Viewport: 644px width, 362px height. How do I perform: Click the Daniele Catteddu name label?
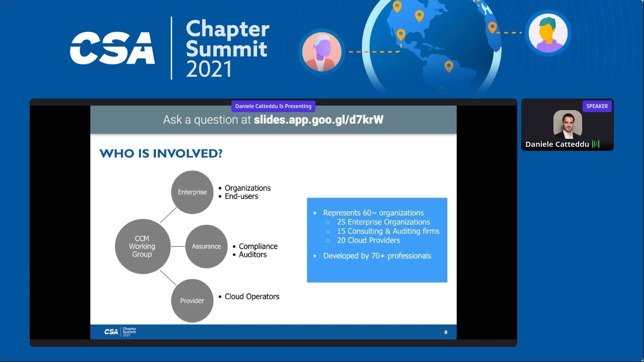pyautogui.click(x=557, y=144)
